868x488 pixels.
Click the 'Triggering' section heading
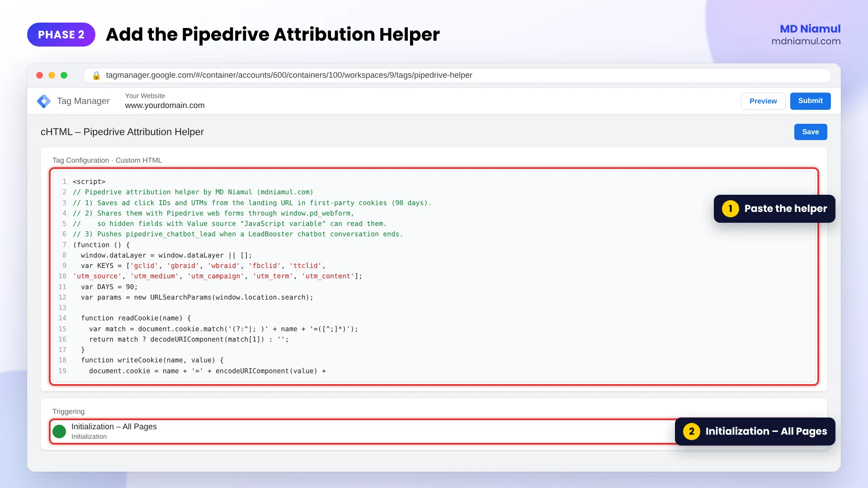click(x=68, y=412)
